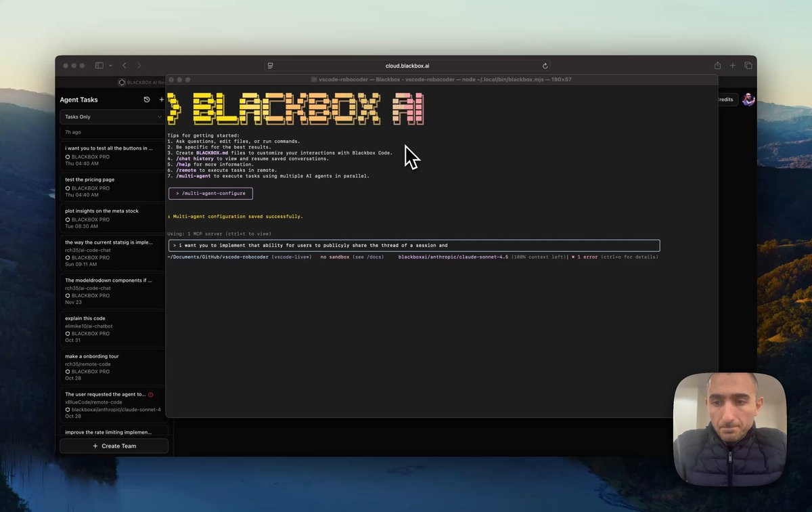Open Safari share button
Screen dimensions: 812x512
click(x=717, y=66)
